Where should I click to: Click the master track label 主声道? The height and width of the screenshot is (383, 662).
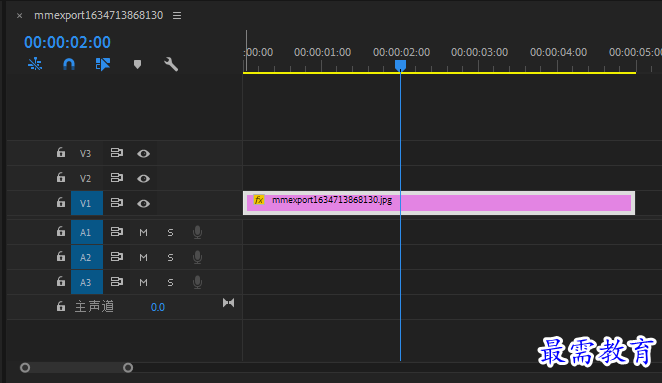click(x=94, y=307)
